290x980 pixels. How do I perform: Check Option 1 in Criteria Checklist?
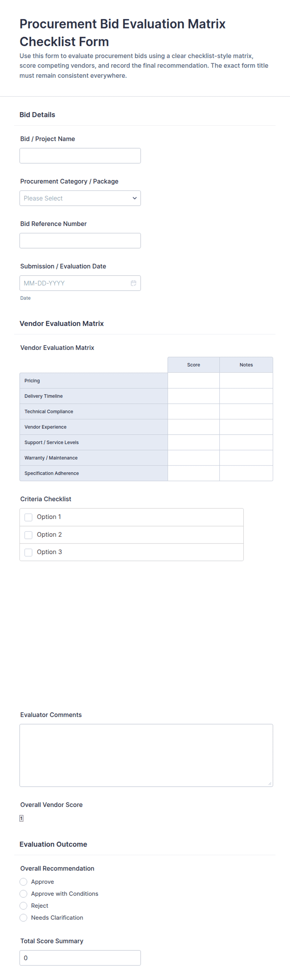28,517
